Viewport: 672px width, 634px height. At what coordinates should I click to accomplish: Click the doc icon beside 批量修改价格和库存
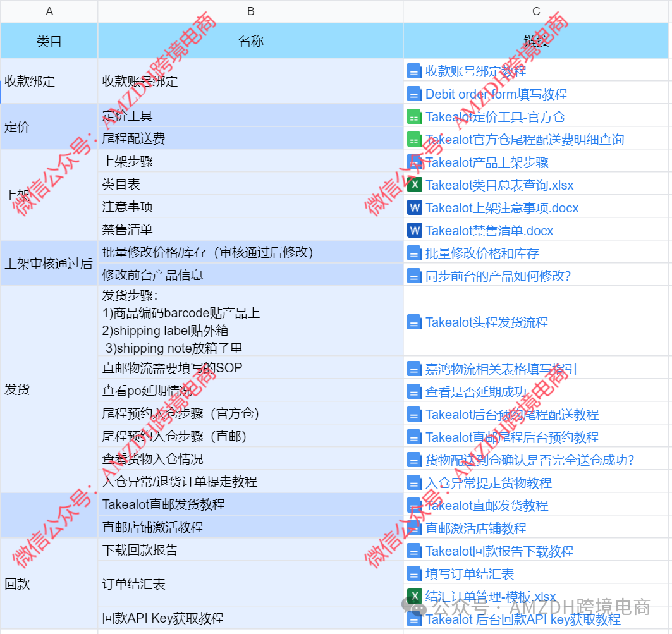pyautogui.click(x=415, y=253)
